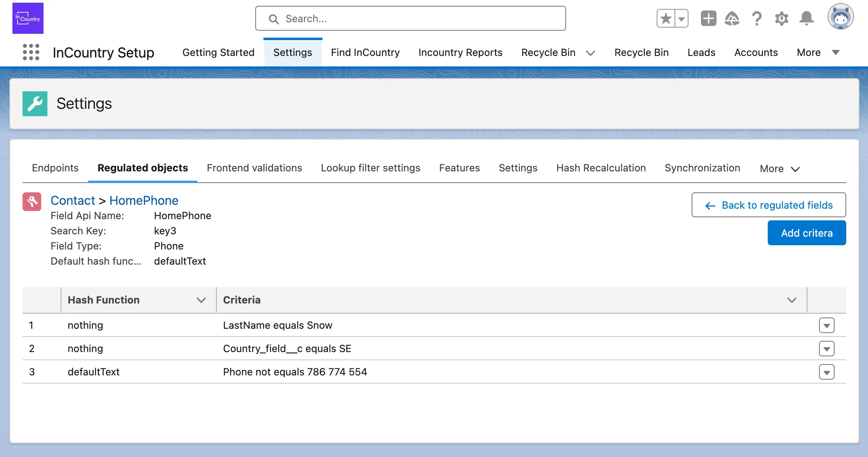868x457 pixels.
Task: Click the global Search field
Action: pos(410,18)
